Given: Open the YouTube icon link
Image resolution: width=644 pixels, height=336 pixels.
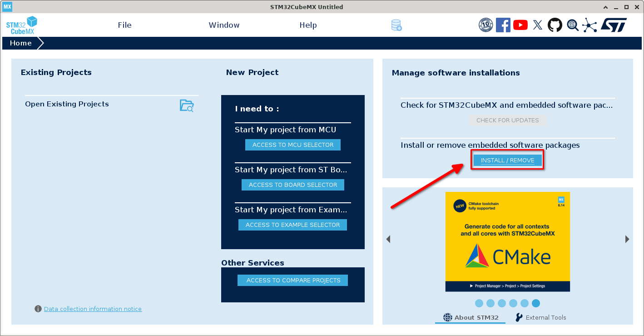Looking at the screenshot, I should (520, 25).
